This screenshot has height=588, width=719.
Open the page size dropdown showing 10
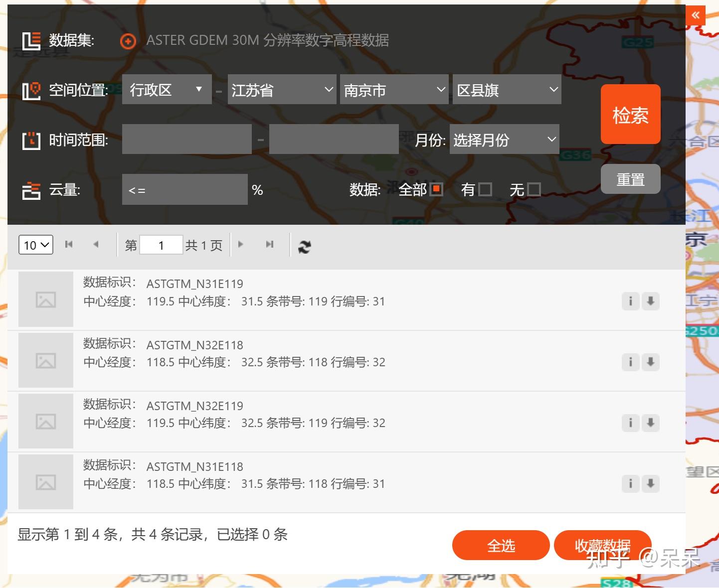35,245
